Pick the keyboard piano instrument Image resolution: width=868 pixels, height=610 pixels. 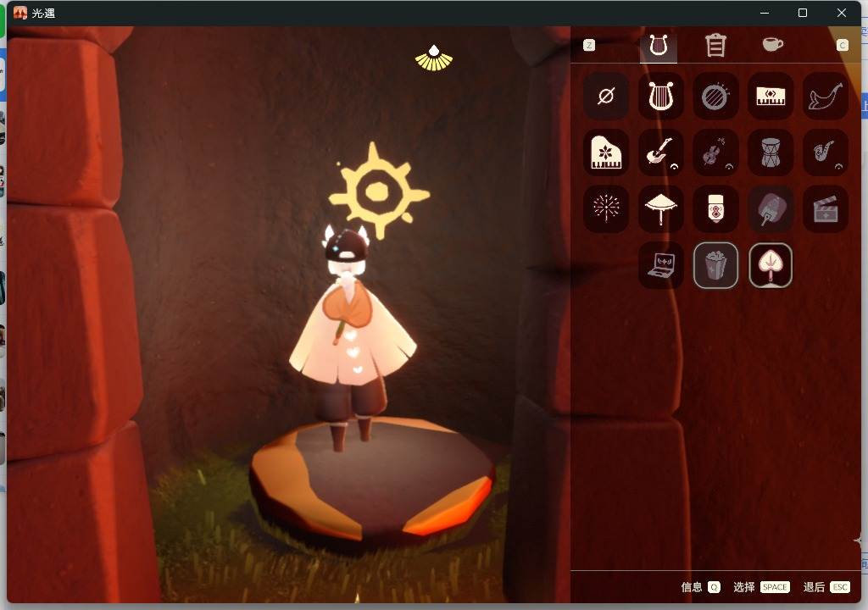(x=770, y=97)
